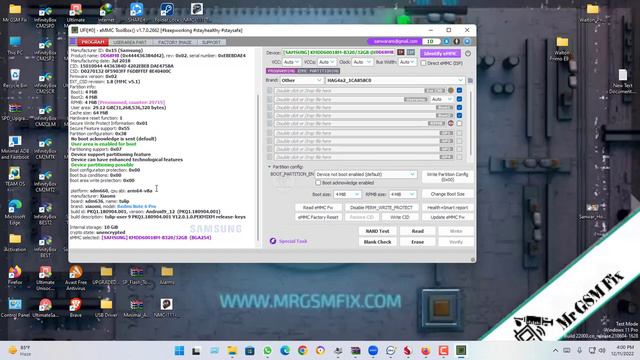
Task: Open the VCC voltage dropdown
Action: [x=291, y=62]
